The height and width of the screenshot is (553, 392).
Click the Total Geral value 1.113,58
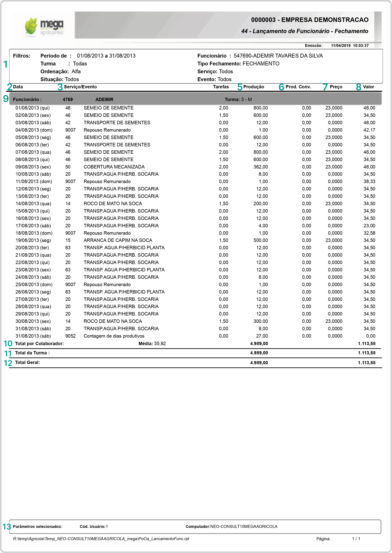coord(366,362)
